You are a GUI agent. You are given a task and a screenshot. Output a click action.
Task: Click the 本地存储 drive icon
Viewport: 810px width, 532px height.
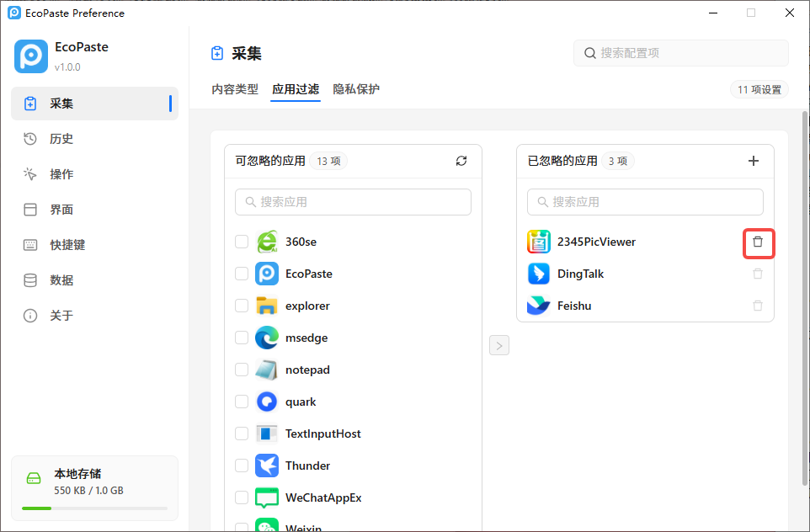click(x=34, y=478)
